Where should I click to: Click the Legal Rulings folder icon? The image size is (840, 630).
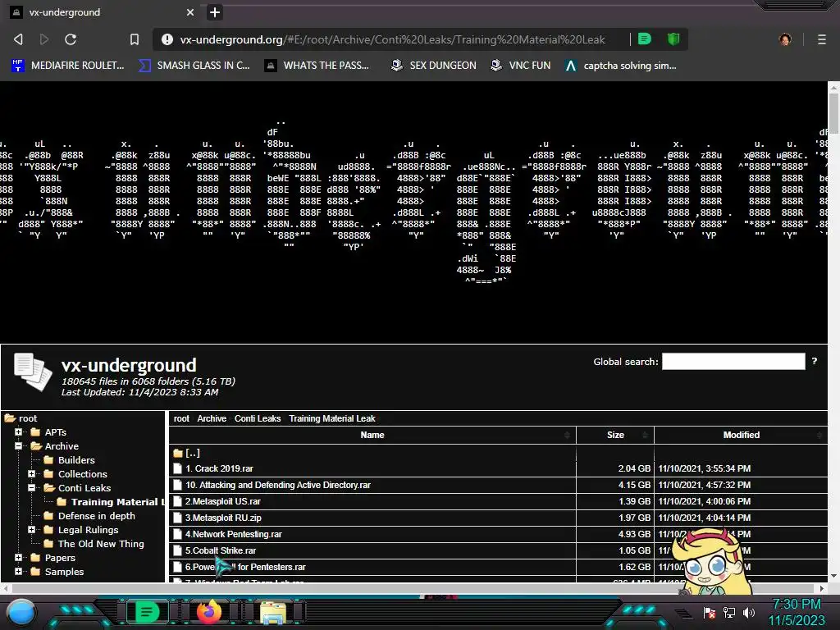point(48,529)
